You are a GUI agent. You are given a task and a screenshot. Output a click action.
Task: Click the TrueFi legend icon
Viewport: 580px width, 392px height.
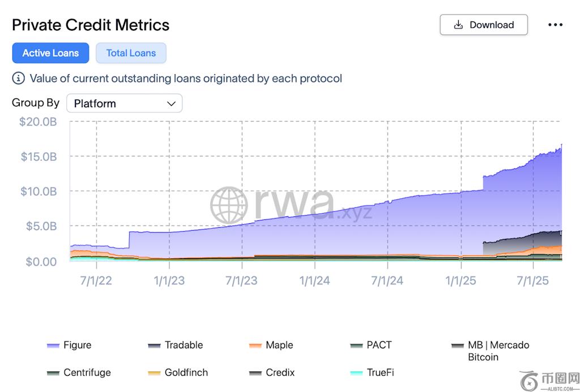(x=356, y=373)
